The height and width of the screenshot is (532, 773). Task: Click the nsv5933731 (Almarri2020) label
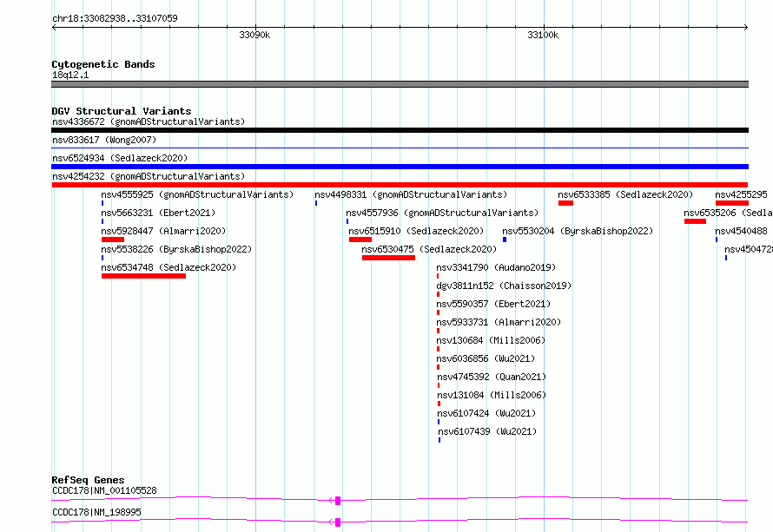(499, 322)
